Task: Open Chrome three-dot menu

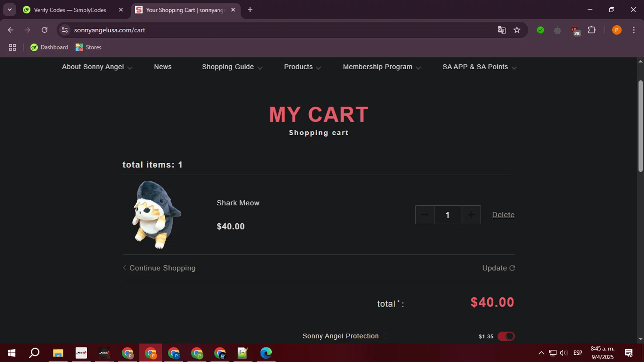Action: [x=634, y=30]
